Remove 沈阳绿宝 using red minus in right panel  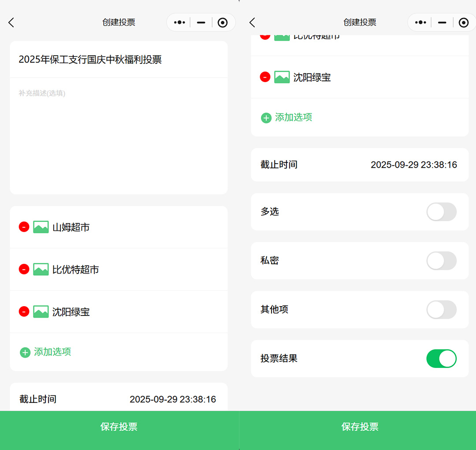(x=265, y=77)
